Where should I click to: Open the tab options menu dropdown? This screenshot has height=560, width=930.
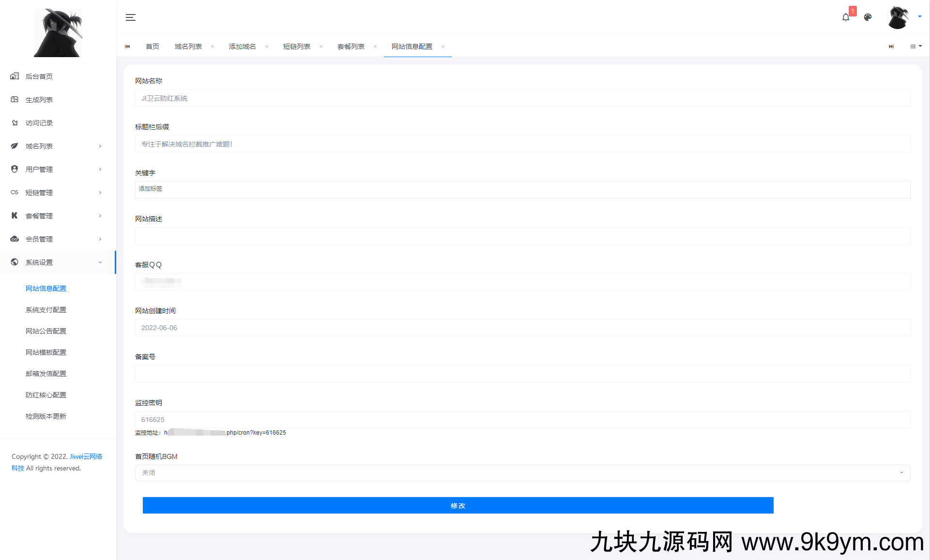point(915,46)
